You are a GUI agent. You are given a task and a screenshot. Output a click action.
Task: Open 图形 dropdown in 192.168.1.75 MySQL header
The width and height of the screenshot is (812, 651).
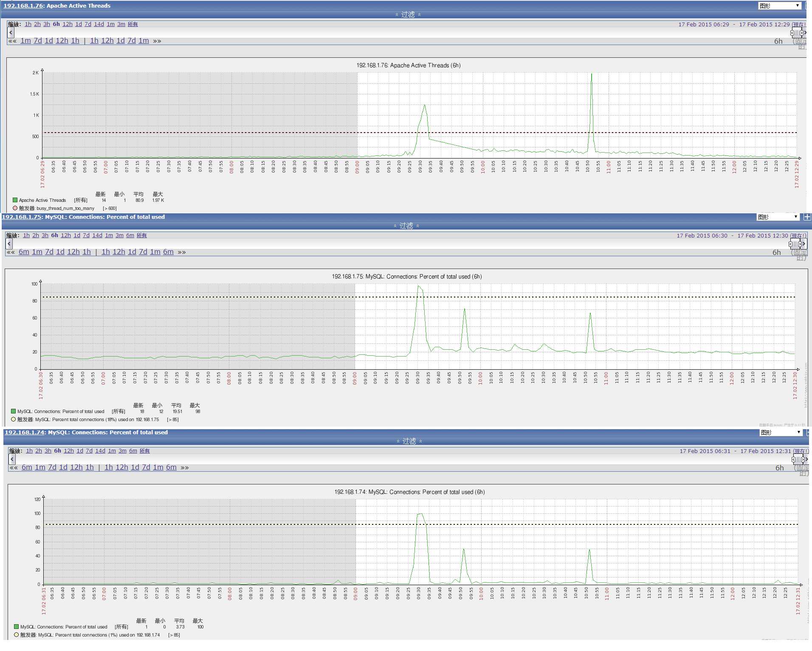coord(778,217)
